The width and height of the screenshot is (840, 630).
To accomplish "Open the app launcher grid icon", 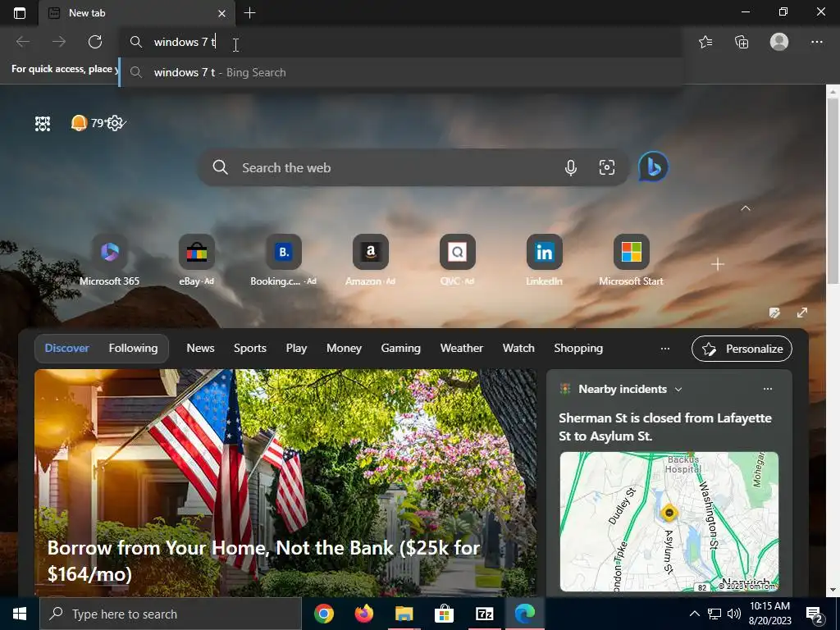I will click(43, 124).
